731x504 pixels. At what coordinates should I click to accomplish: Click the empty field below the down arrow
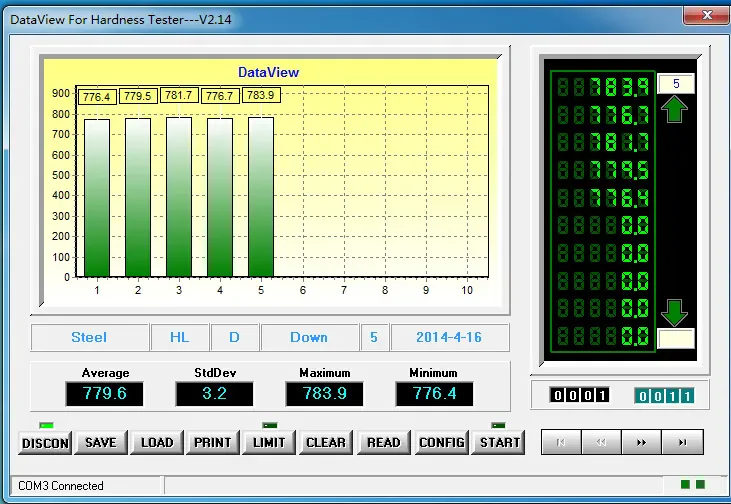676,338
